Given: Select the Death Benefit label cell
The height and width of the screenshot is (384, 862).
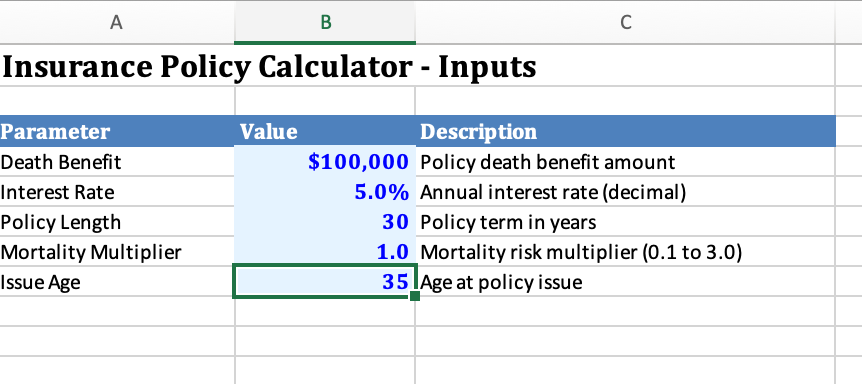Looking at the screenshot, I should tap(117, 162).
